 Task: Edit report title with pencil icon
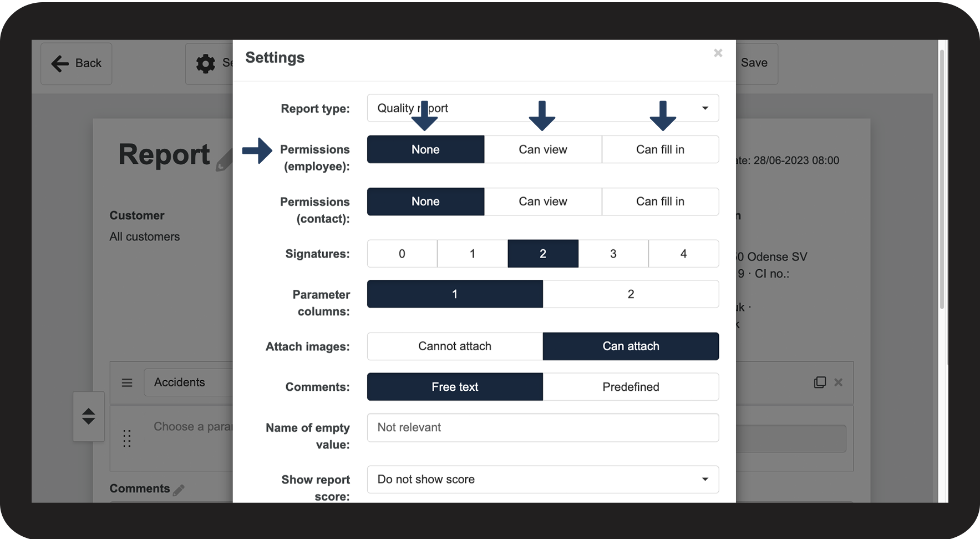point(224,161)
